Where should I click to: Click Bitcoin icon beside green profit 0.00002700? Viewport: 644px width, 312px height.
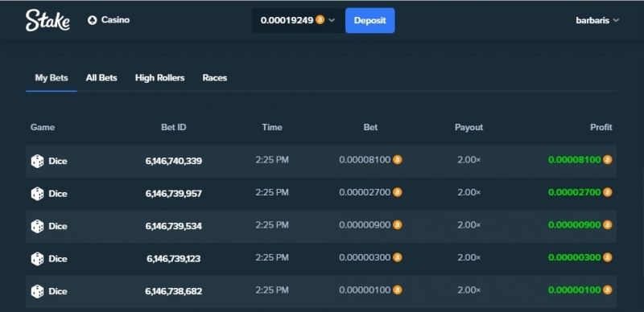608,192
